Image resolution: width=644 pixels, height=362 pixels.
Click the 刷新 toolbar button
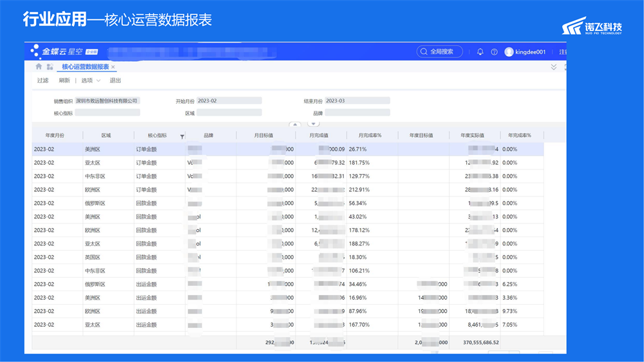(x=64, y=81)
